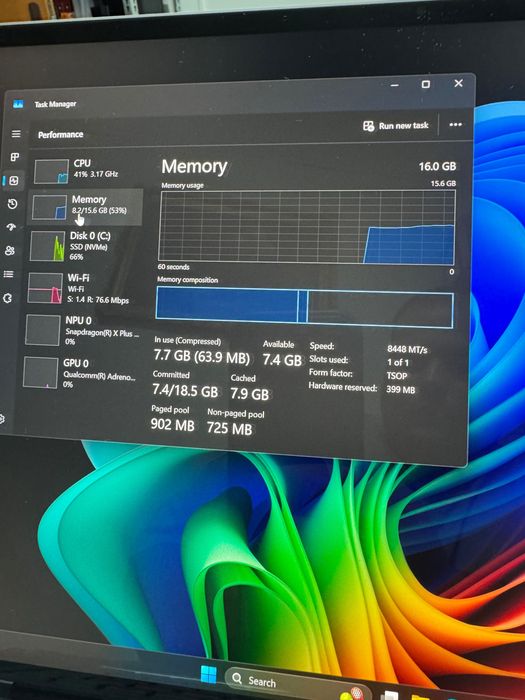Click the Run new task button
Screen dimensions: 525x700
pyautogui.click(x=396, y=126)
